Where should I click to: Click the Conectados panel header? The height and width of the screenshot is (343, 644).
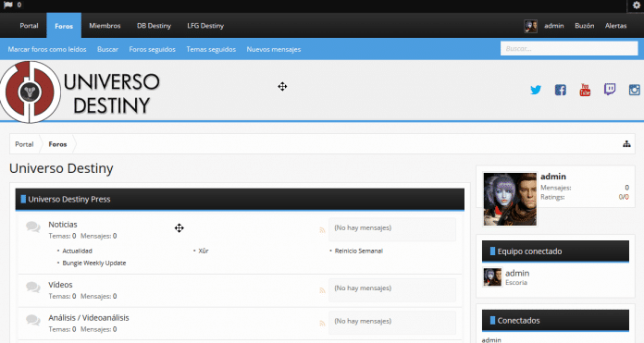point(555,321)
